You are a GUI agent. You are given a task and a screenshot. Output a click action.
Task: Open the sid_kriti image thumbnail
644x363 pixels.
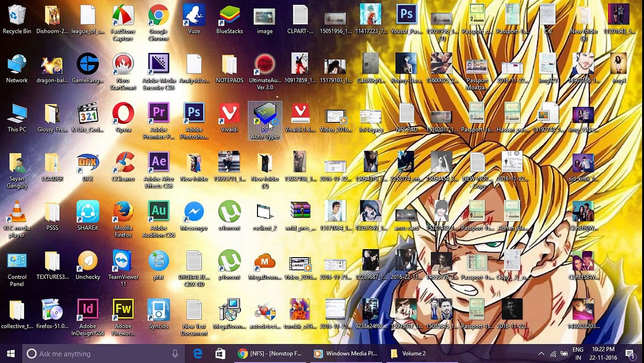tap(583, 167)
